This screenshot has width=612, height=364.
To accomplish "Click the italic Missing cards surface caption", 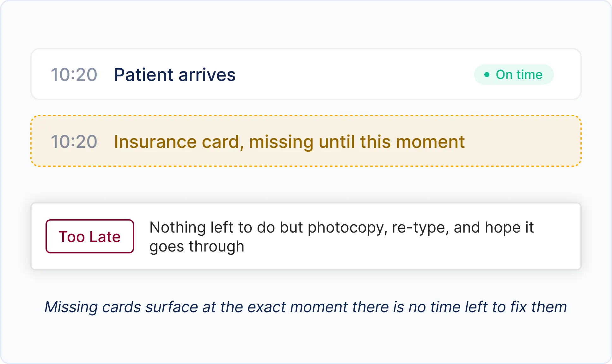I will pos(306,307).
